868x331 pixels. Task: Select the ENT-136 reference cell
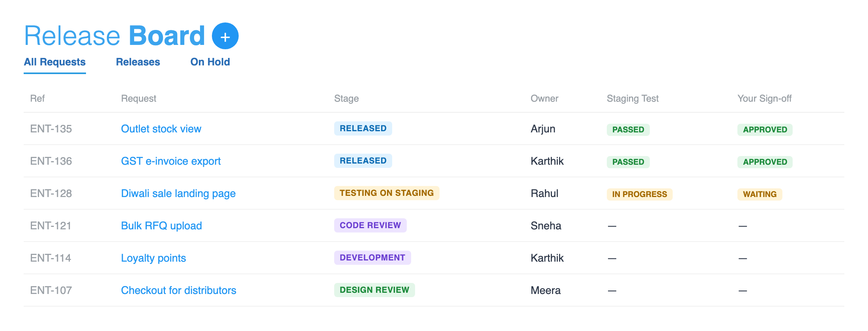(51, 161)
